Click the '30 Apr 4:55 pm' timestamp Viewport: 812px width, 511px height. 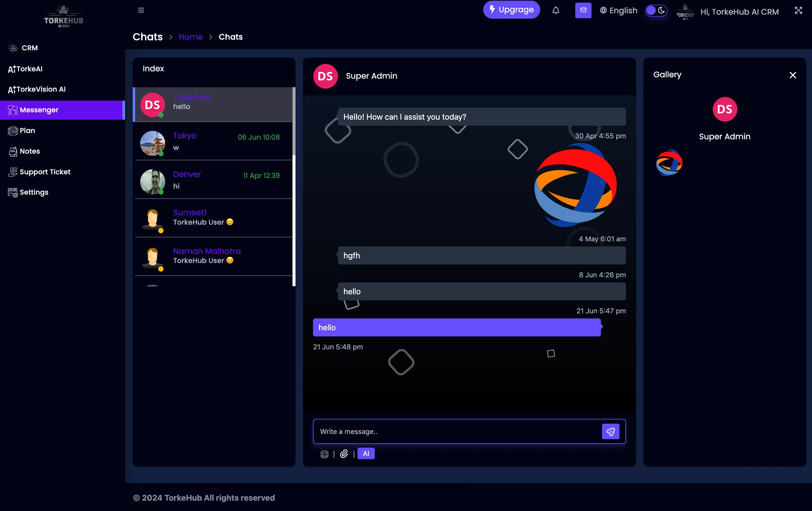600,136
